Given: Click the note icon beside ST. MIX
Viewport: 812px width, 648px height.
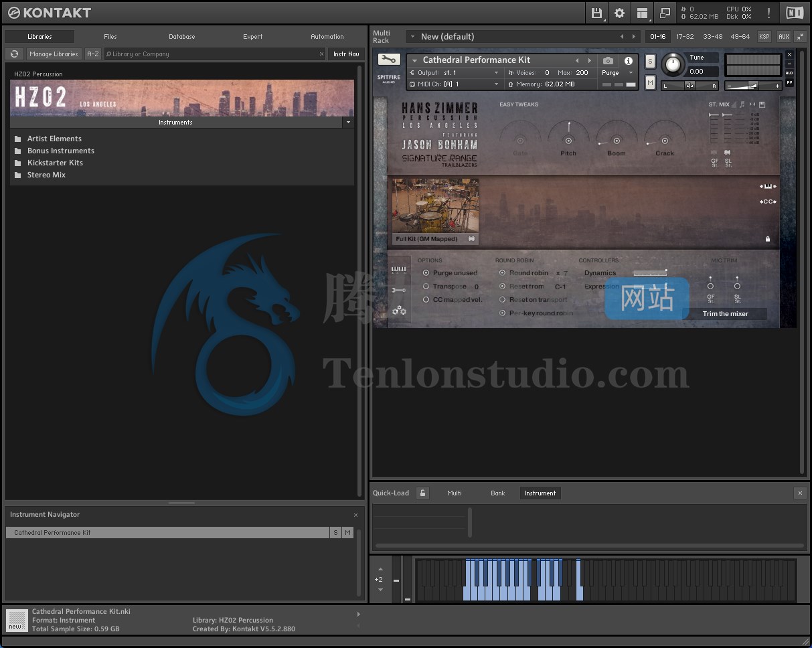Looking at the screenshot, I should pyautogui.click(x=742, y=104).
